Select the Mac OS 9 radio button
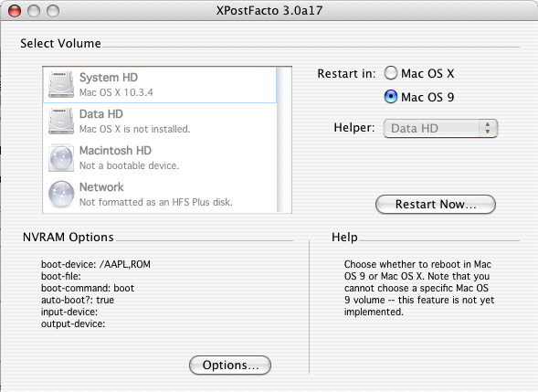The width and height of the screenshot is (538, 392). [x=390, y=97]
